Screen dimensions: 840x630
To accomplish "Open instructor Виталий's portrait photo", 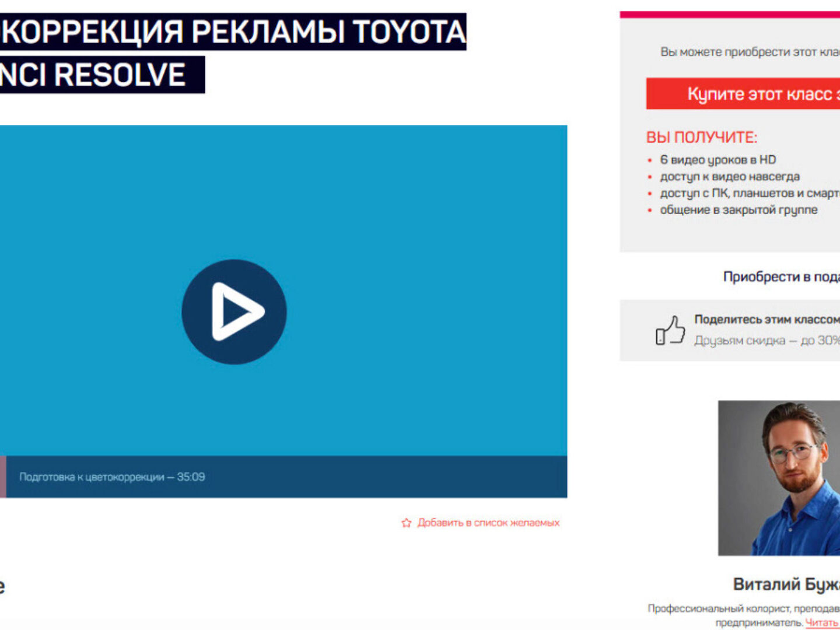I will 779,477.
